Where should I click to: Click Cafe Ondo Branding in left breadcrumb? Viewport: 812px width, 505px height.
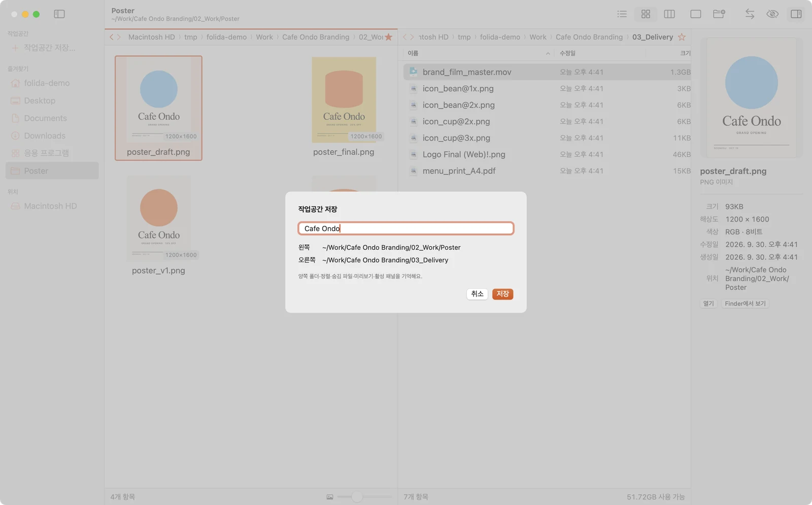316,37
